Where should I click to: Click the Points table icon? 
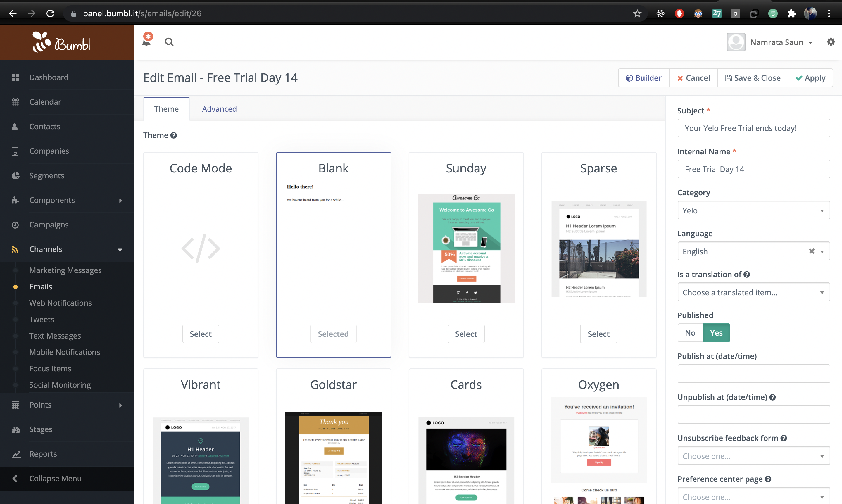[15, 405]
